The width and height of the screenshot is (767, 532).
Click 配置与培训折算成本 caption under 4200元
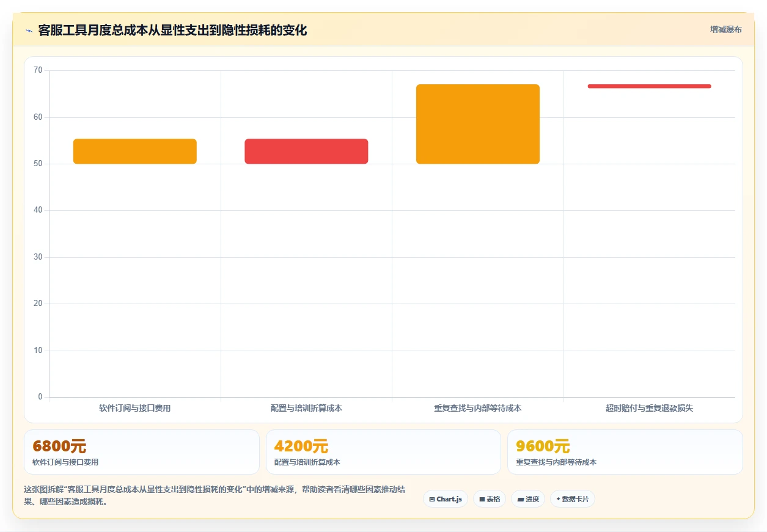pos(307,462)
